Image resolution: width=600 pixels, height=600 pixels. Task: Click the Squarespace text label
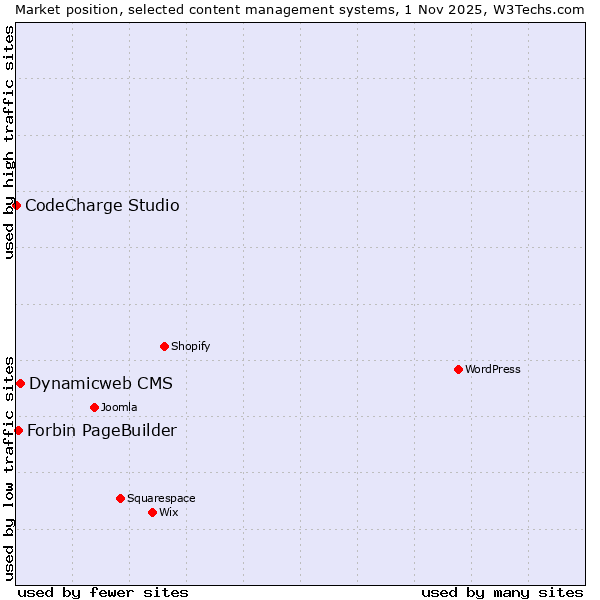click(x=161, y=498)
